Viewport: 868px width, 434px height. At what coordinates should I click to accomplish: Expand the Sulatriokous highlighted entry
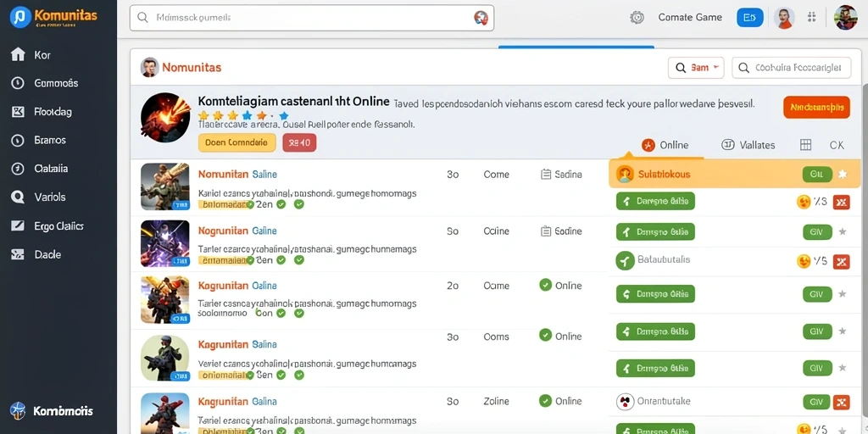click(x=734, y=175)
